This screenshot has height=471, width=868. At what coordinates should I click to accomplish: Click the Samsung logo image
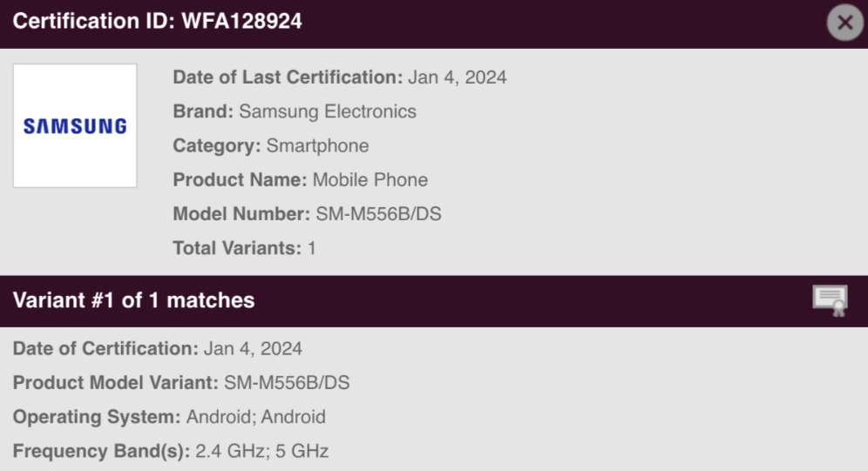[x=75, y=125]
